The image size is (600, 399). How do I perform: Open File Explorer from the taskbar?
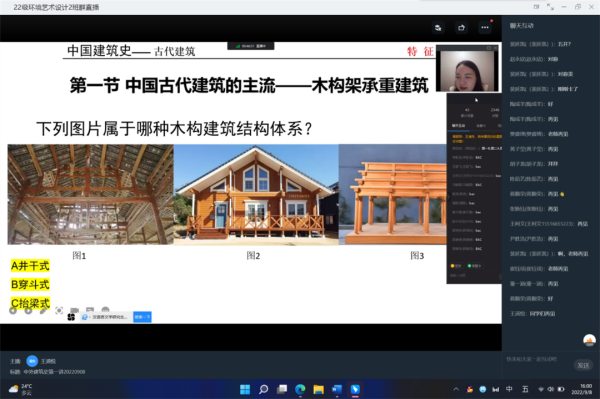(318, 389)
